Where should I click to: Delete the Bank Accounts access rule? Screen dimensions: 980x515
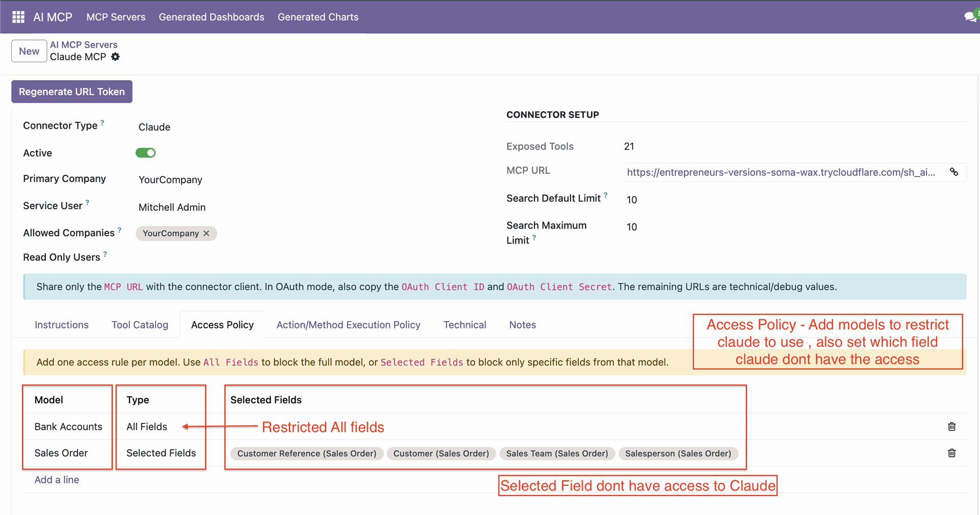tap(951, 427)
